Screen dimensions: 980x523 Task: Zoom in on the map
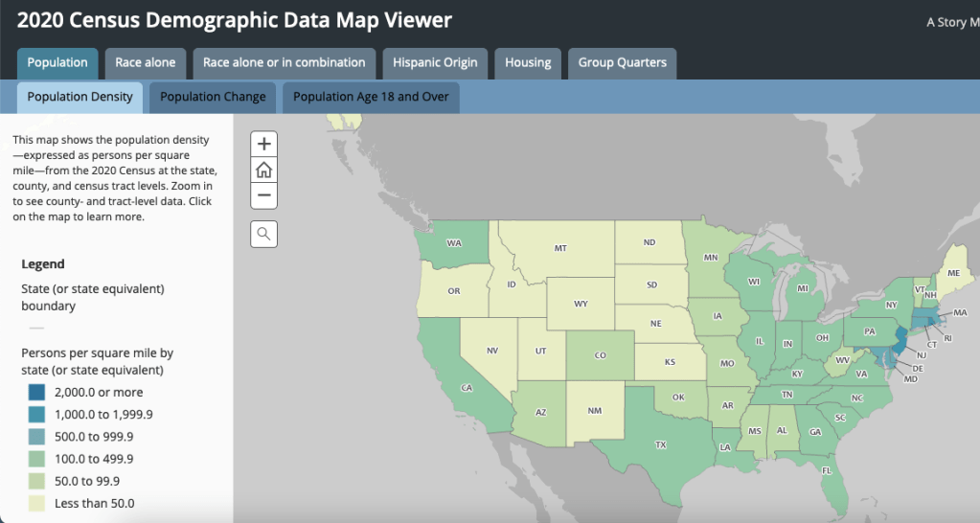point(264,145)
